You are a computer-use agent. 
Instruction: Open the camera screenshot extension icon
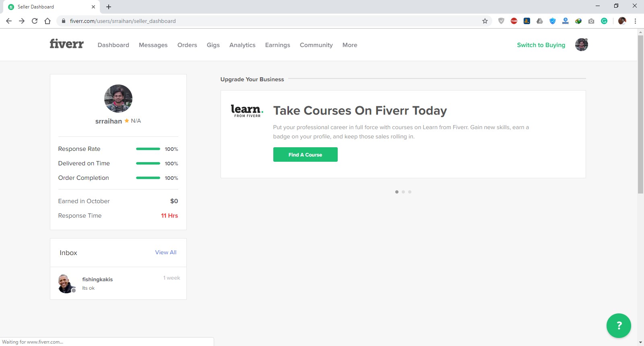[x=591, y=21]
